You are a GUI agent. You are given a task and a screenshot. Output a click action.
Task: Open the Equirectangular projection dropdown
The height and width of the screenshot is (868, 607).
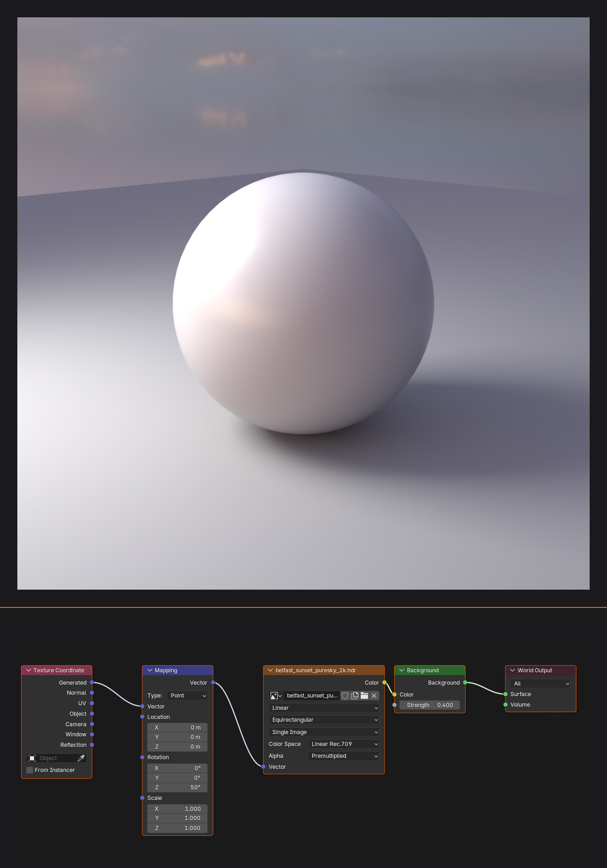(324, 720)
